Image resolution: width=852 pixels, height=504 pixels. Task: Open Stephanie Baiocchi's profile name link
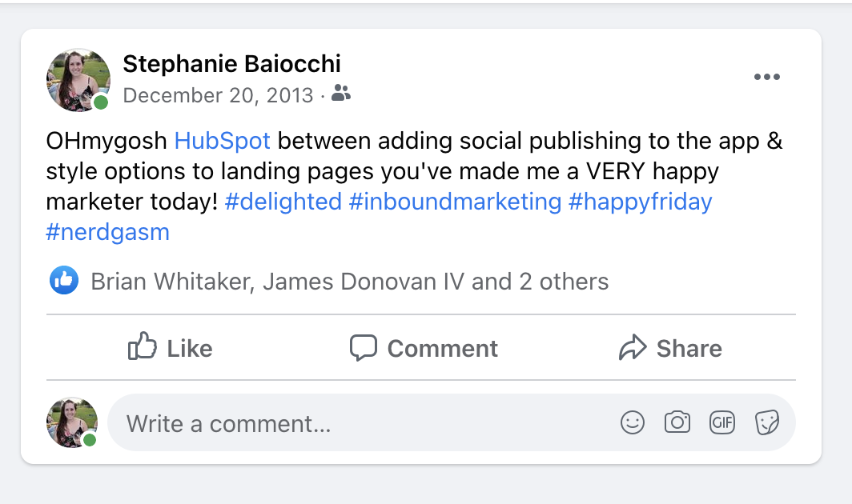point(231,63)
